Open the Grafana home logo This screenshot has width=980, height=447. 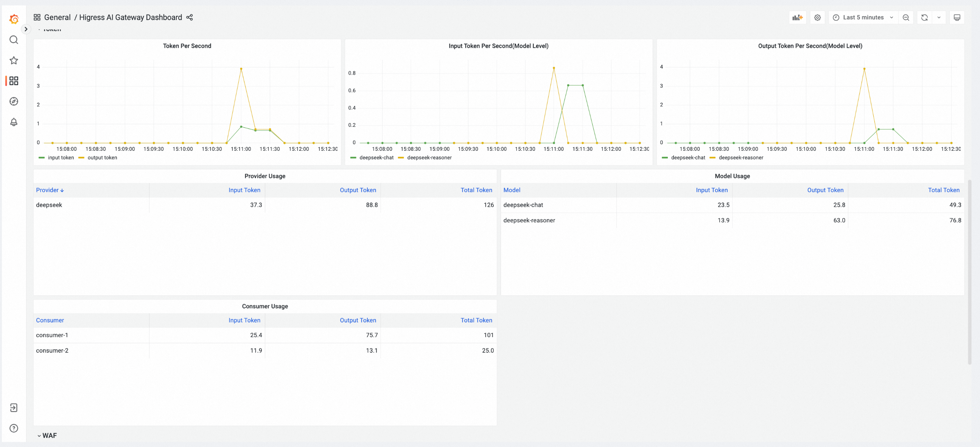[14, 19]
